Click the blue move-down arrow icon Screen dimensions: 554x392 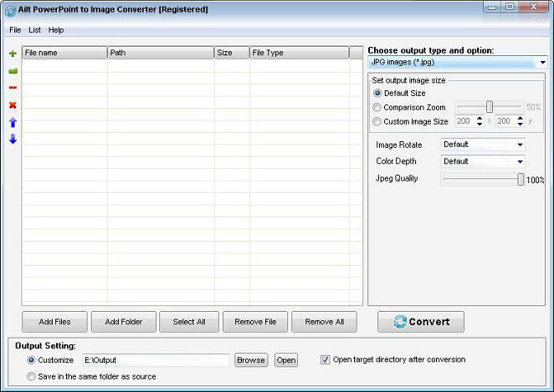(13, 139)
